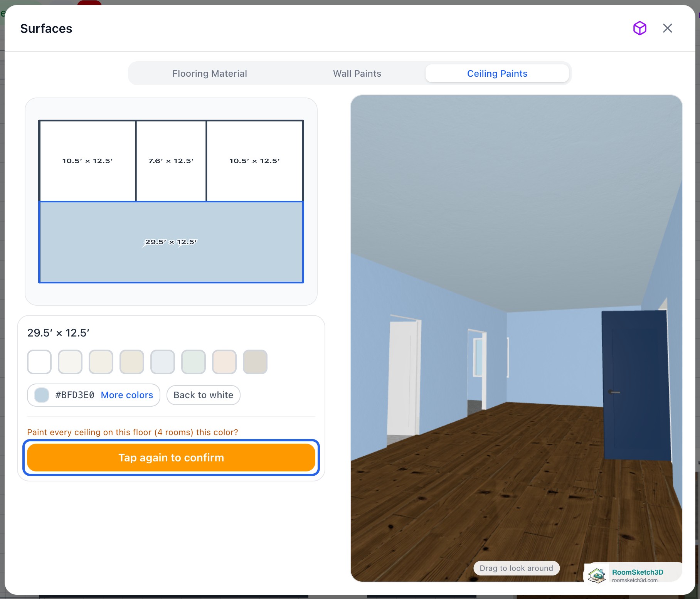The image size is (700, 599).
Task: Select the Ceiling Paints tab
Action: point(497,73)
